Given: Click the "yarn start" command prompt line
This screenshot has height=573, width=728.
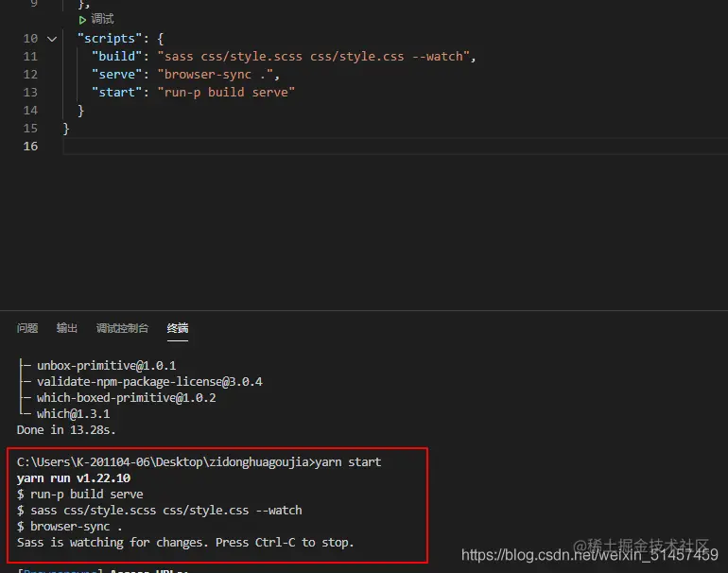Looking at the screenshot, I should coord(199,462).
